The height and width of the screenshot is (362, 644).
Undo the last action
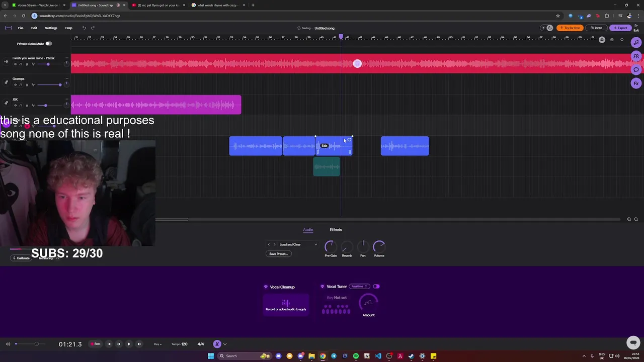pyautogui.click(x=84, y=28)
